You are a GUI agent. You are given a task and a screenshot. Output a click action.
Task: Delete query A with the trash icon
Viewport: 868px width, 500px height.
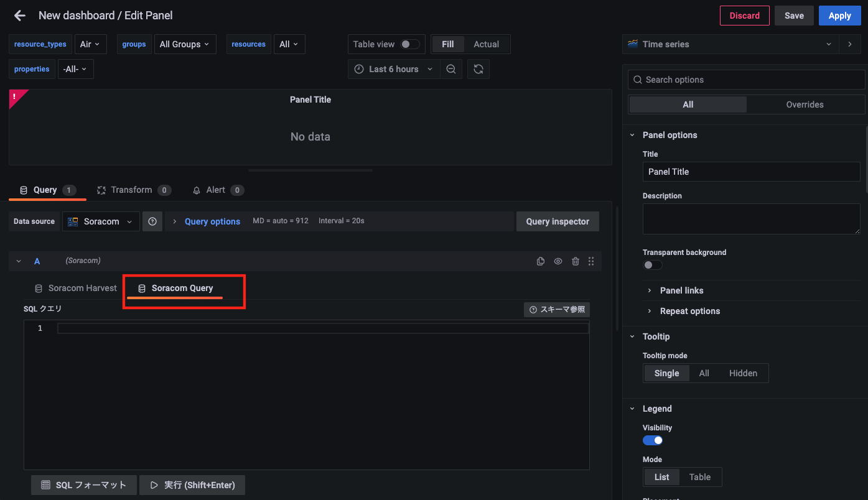(x=576, y=261)
